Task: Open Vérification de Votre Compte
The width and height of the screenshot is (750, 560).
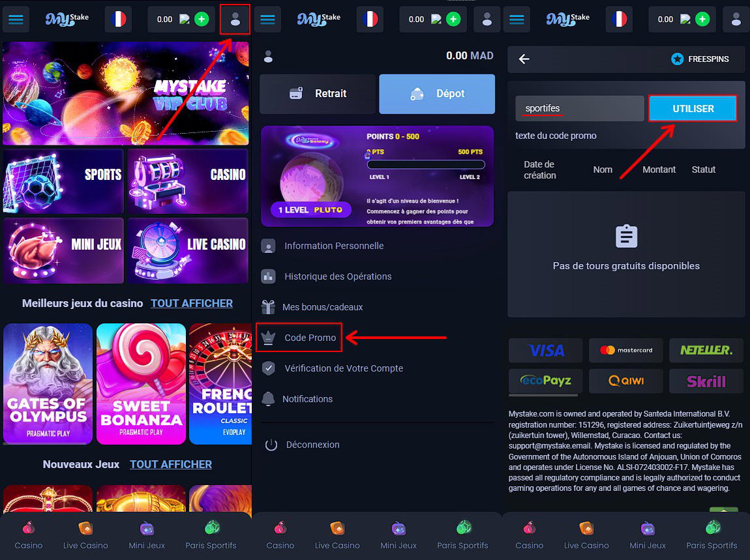Action: pos(344,368)
